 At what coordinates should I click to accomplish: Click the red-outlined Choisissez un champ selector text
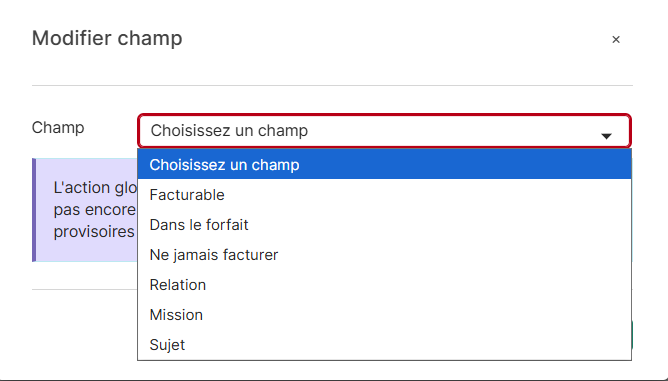point(229,131)
